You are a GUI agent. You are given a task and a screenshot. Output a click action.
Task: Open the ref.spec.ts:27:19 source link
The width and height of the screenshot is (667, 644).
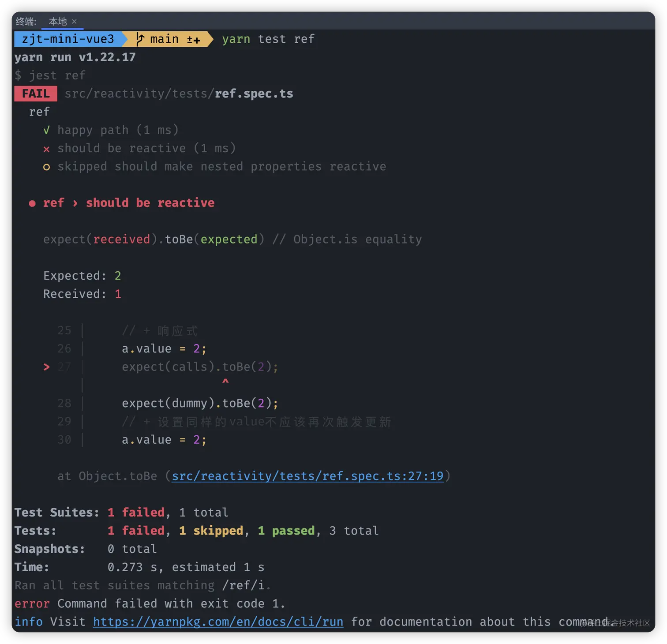click(307, 476)
